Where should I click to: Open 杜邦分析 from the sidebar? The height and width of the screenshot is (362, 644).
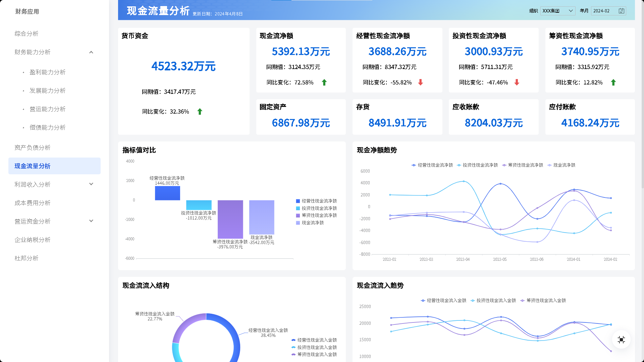click(26, 258)
